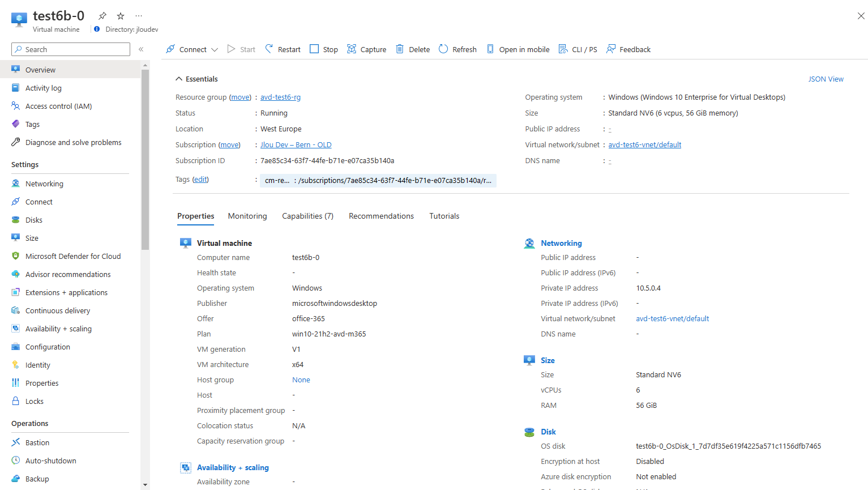Click the None host group link
This screenshot has width=868, height=490.
(x=301, y=380)
